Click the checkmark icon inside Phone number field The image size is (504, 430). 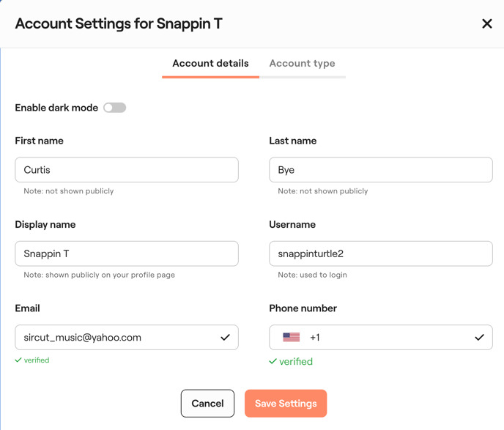pyautogui.click(x=479, y=338)
